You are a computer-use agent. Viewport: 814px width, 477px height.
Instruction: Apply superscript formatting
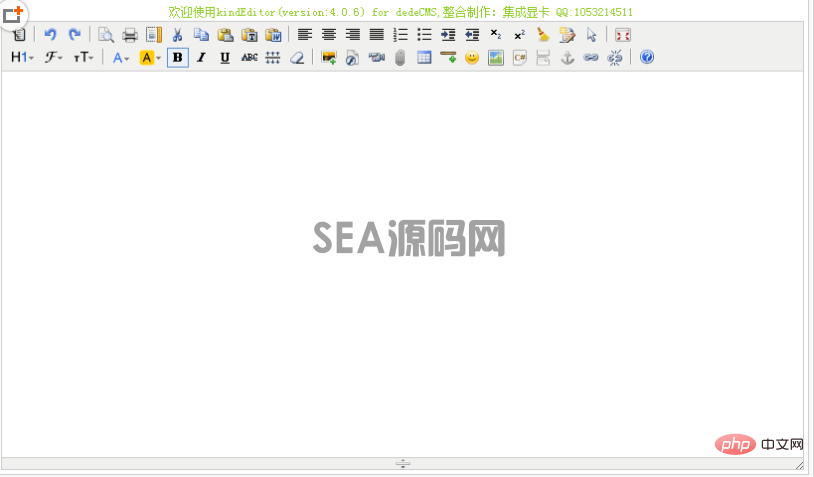520,35
